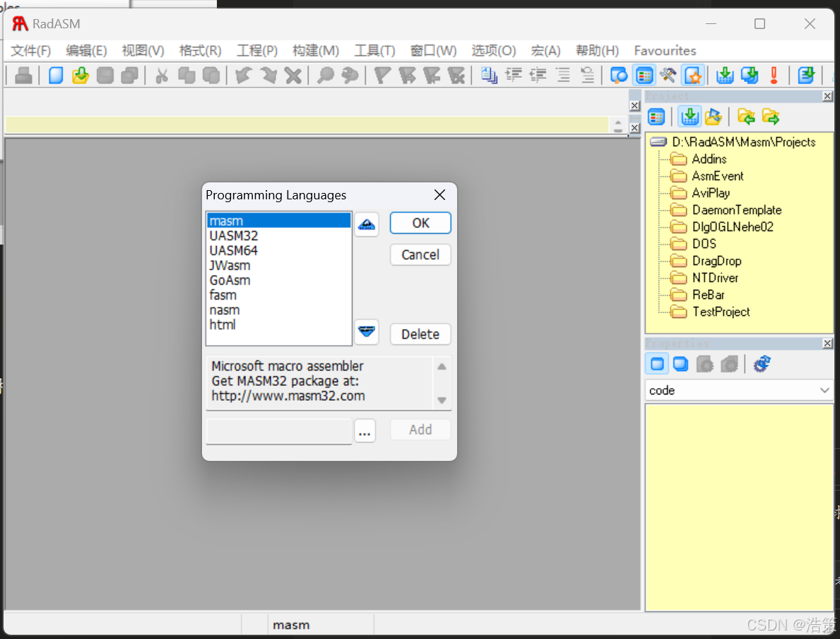The image size is (840, 639).
Task: Click folder-forward icon in Project panel
Action: pyautogui.click(x=771, y=117)
